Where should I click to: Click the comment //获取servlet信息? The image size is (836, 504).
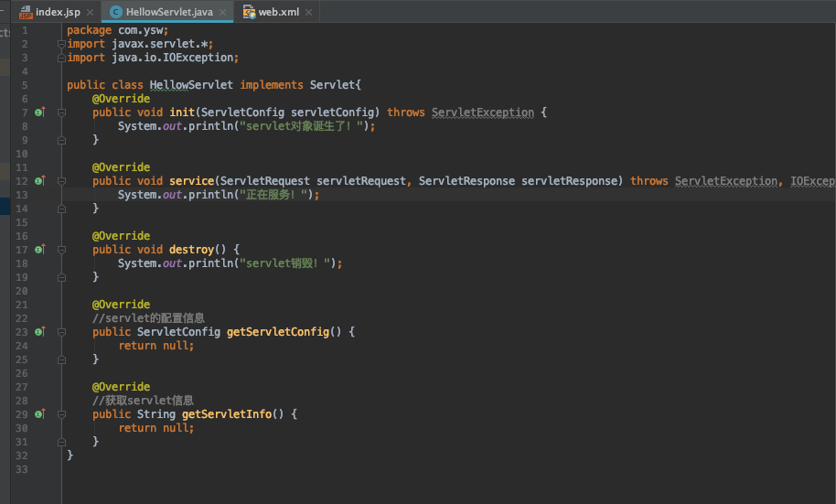143,401
